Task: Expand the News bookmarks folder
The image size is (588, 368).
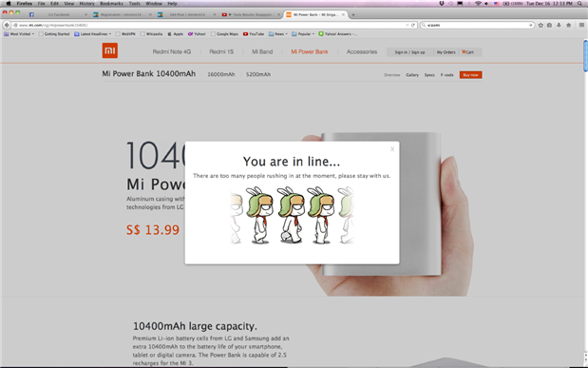Action: click(278, 34)
